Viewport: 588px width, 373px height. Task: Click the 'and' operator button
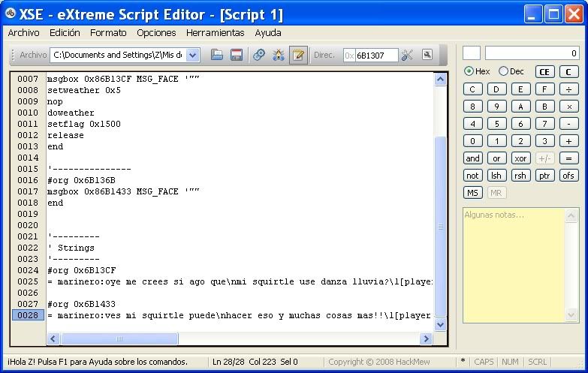tap(472, 158)
